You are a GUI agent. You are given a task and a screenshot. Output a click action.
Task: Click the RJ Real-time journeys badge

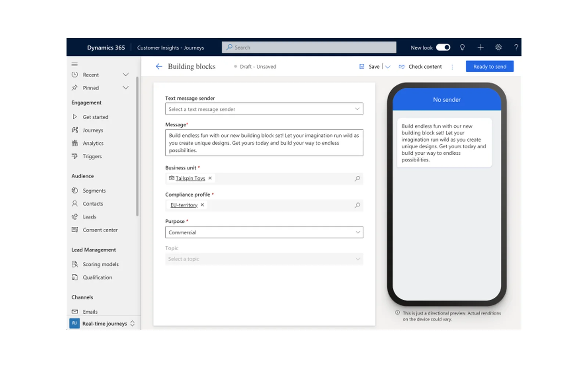[x=75, y=323]
